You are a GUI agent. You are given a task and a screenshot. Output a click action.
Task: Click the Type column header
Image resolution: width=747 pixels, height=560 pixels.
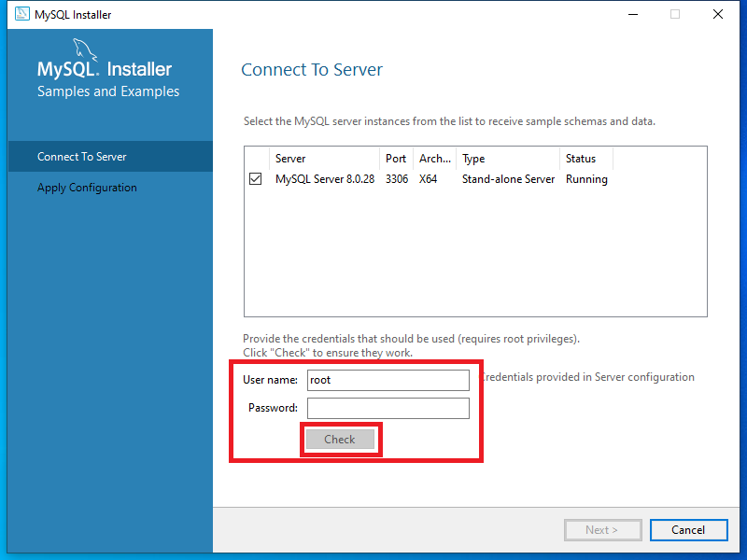[508, 159]
